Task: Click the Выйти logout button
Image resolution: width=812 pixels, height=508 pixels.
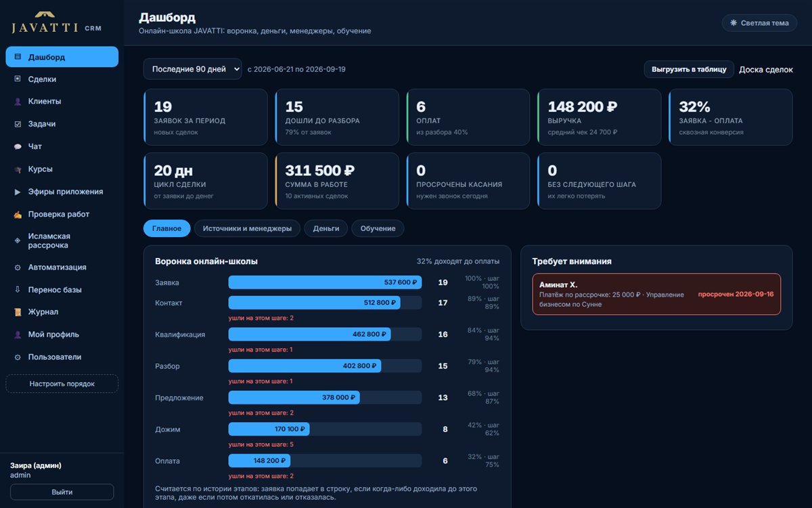Action: click(62, 492)
